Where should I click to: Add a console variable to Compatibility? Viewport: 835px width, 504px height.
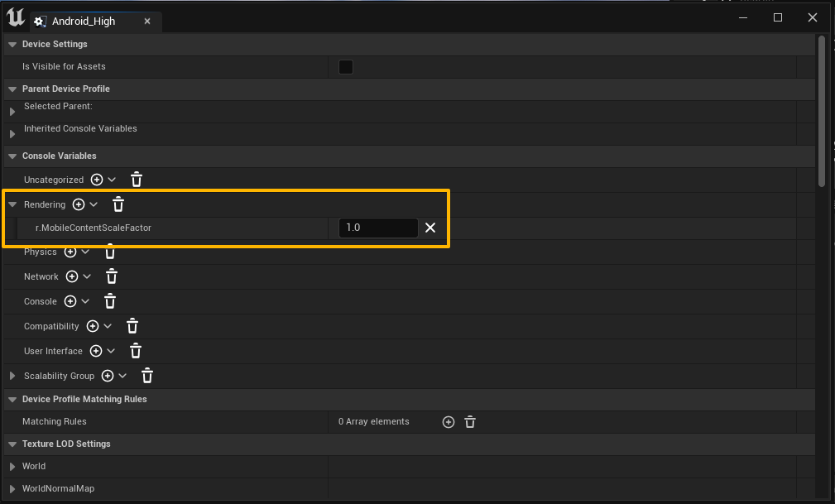(x=93, y=326)
